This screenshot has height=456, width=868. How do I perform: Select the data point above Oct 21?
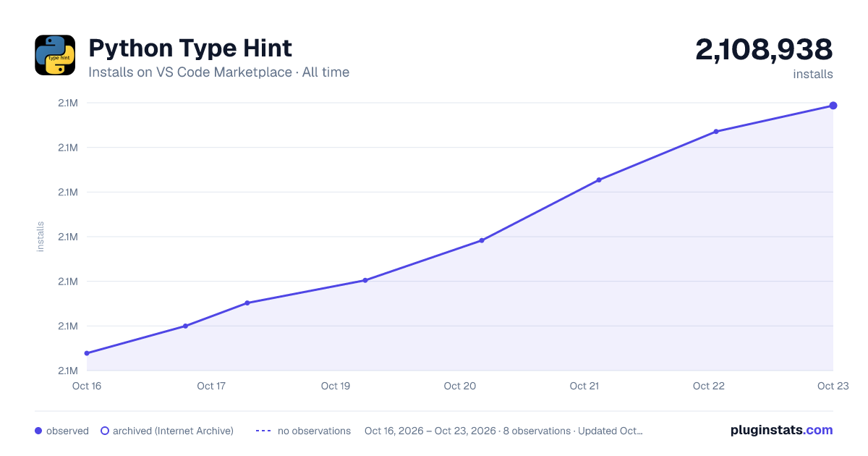[x=599, y=180]
